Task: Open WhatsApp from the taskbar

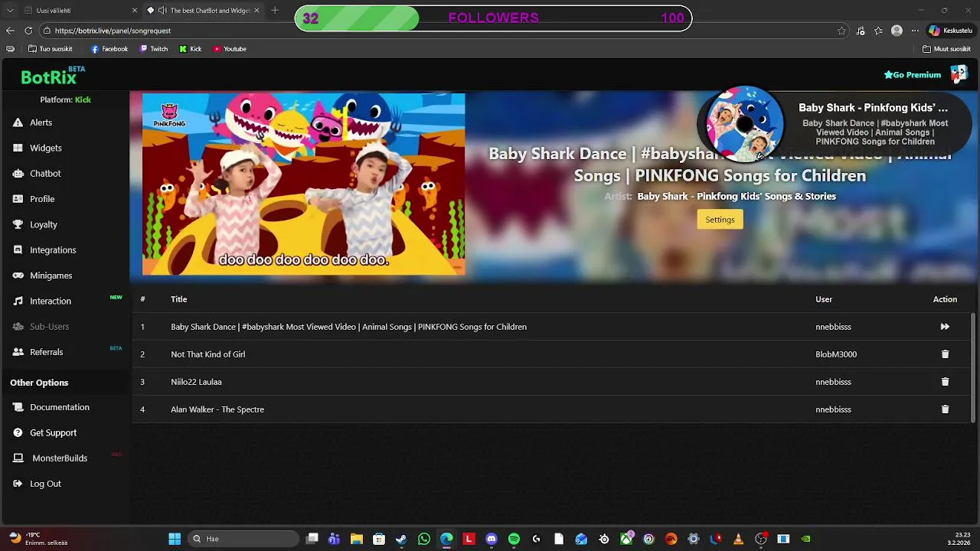Action: pos(424,539)
